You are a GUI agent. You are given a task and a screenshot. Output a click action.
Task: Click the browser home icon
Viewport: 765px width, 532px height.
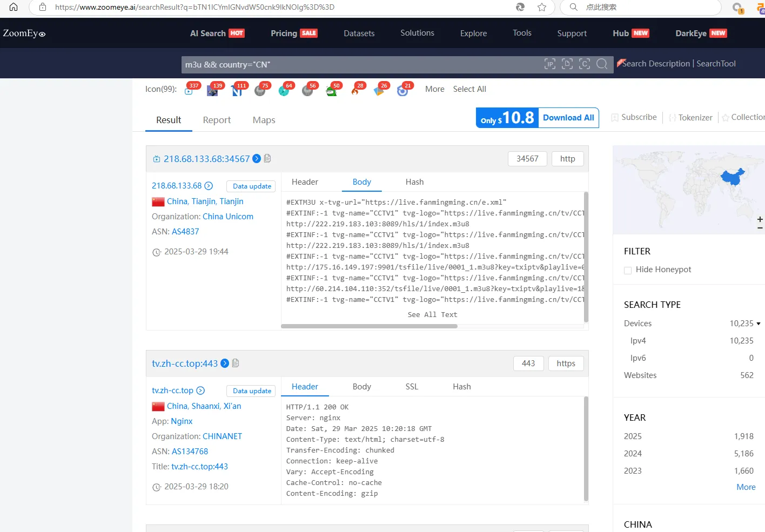click(14, 7)
